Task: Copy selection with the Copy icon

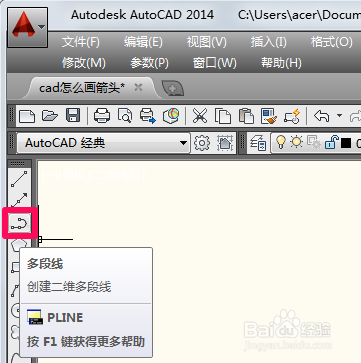Action: pyautogui.click(x=223, y=116)
